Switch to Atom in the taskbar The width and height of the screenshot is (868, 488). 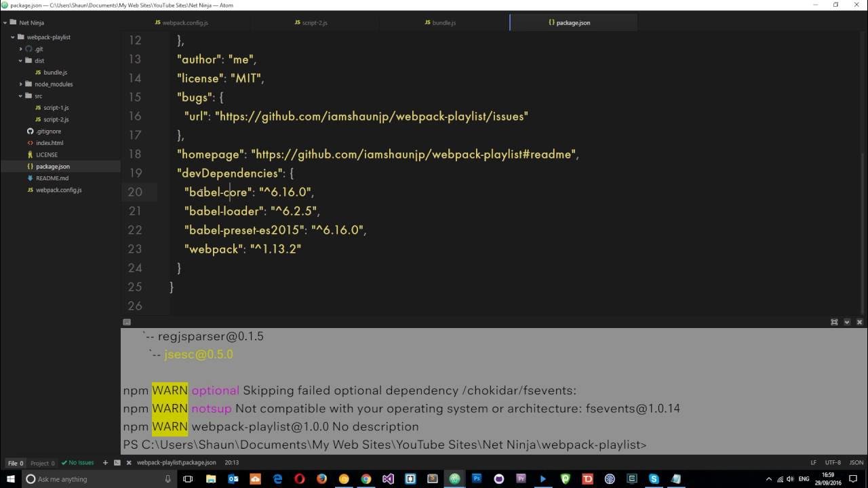point(454,479)
